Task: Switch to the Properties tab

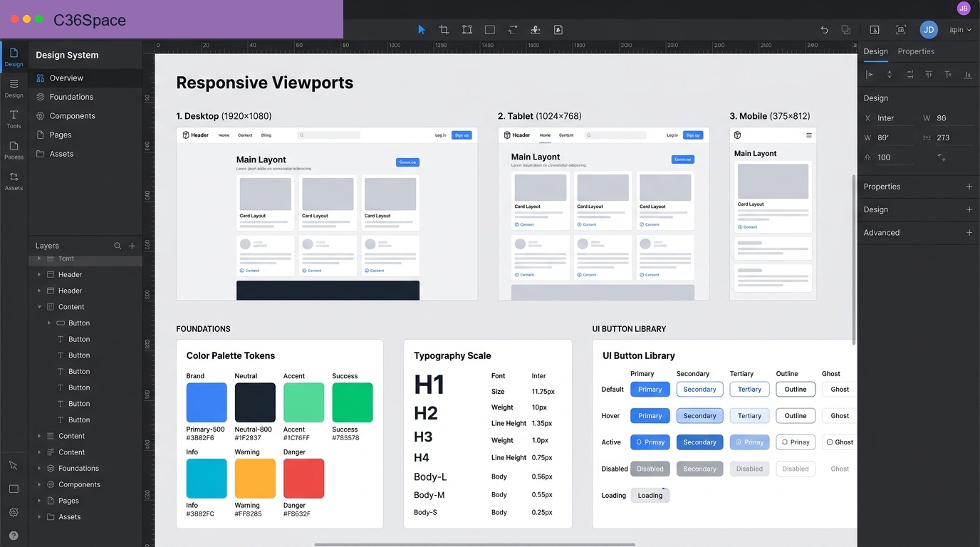Action: click(916, 51)
